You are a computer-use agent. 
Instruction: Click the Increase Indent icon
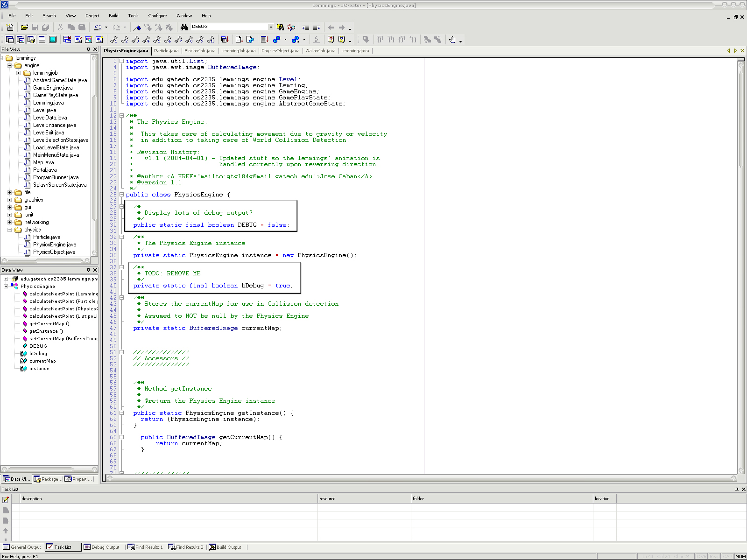pos(306,28)
